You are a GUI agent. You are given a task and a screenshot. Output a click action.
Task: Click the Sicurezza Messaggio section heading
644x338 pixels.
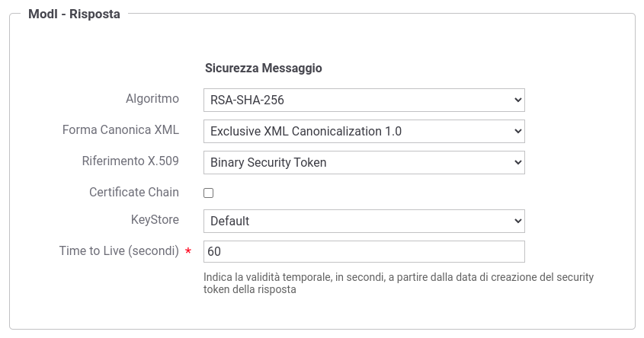pyautogui.click(x=263, y=68)
